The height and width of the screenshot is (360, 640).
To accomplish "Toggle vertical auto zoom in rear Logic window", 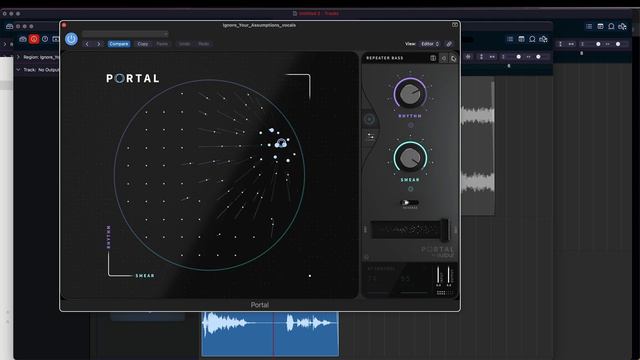I will pyautogui.click(x=560, y=44).
